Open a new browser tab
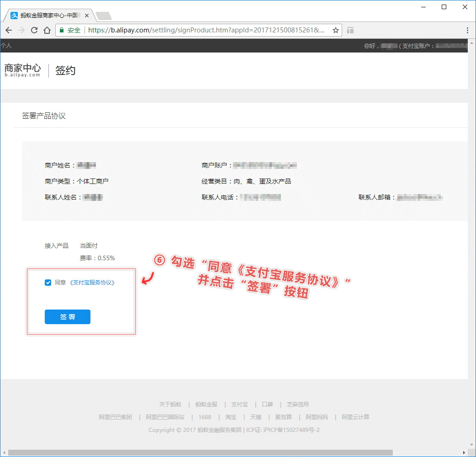476x457 pixels. (104, 16)
